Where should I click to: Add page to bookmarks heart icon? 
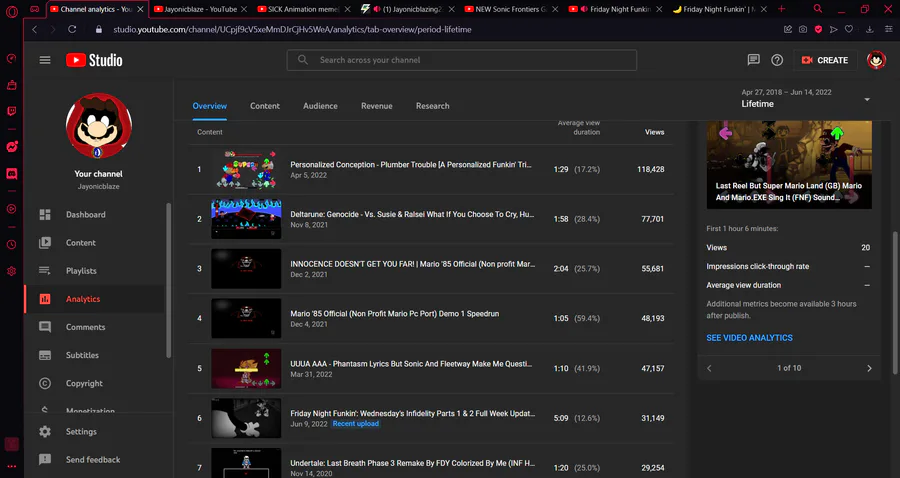pos(849,29)
